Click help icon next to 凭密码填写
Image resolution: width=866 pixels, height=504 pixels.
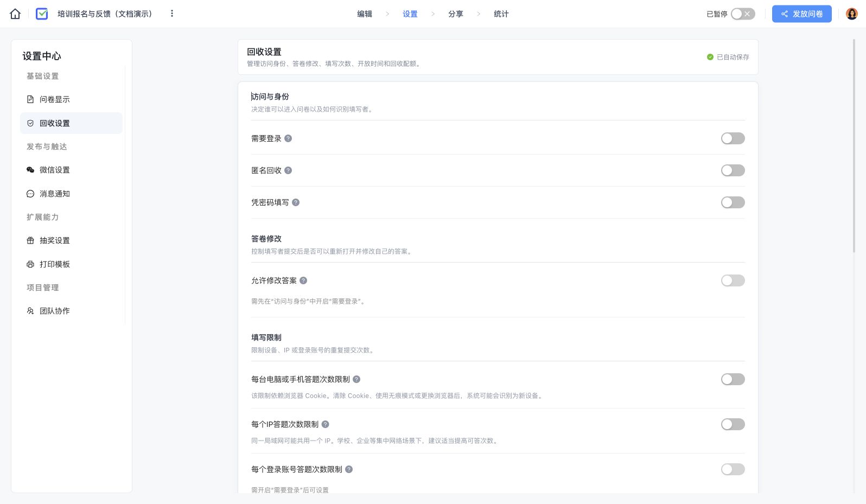click(x=296, y=202)
